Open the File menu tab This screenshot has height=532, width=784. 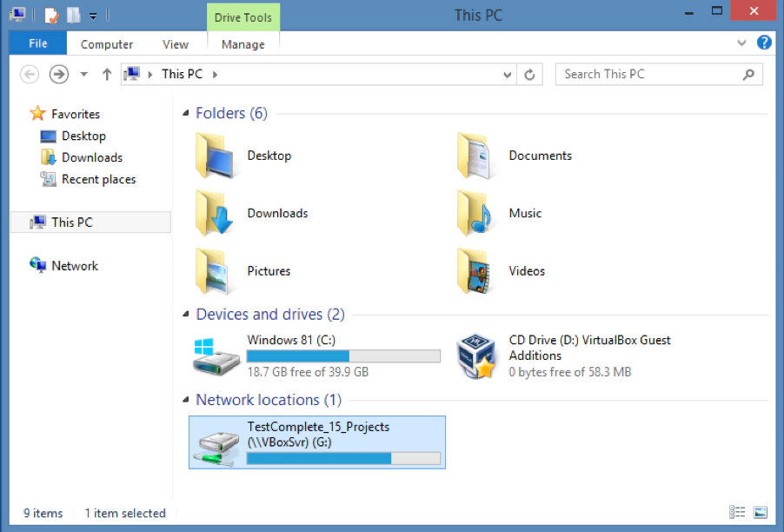37,43
